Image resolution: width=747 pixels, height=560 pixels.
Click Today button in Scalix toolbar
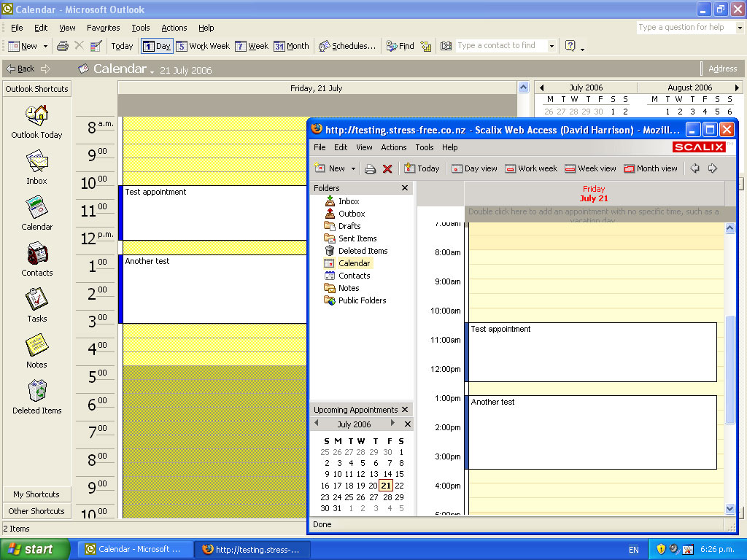(x=422, y=168)
